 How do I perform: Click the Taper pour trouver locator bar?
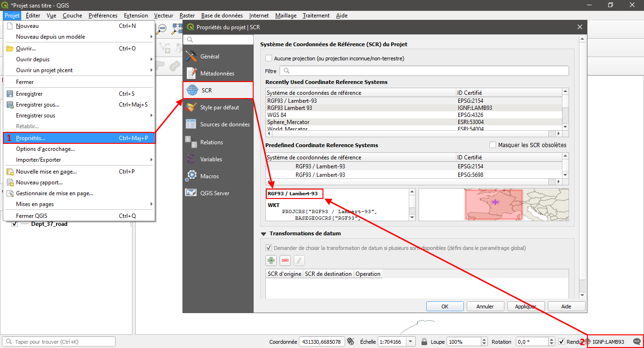click(58, 342)
